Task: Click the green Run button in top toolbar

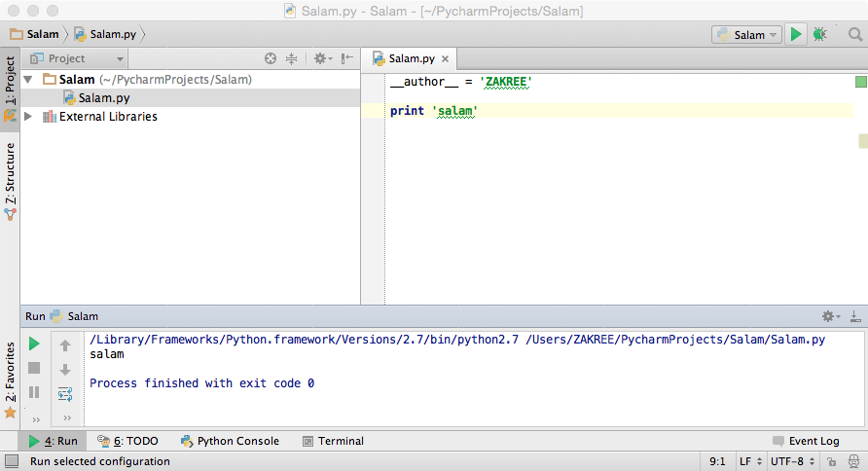Action: [x=796, y=35]
